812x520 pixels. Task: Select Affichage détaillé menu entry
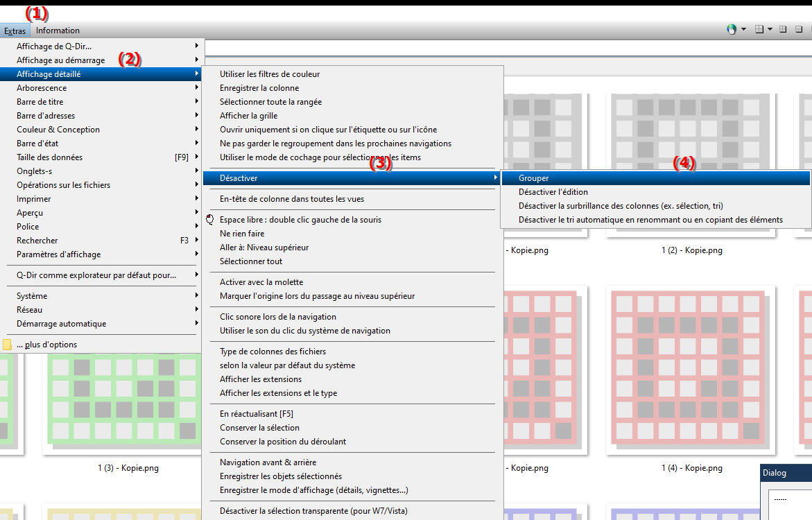(x=101, y=74)
